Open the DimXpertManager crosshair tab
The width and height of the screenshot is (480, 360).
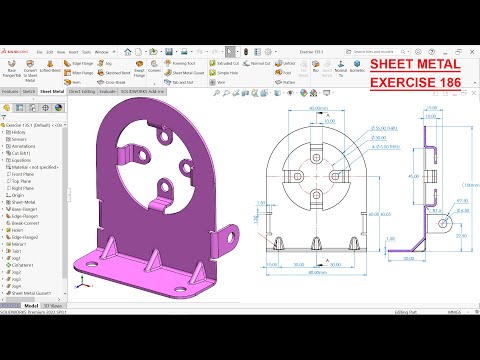[45, 108]
